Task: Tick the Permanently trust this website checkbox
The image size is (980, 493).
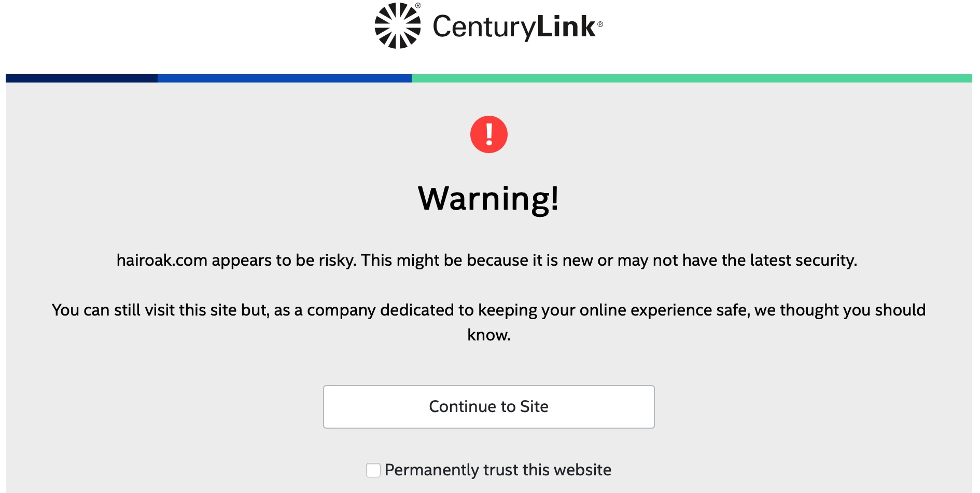Action: click(373, 470)
